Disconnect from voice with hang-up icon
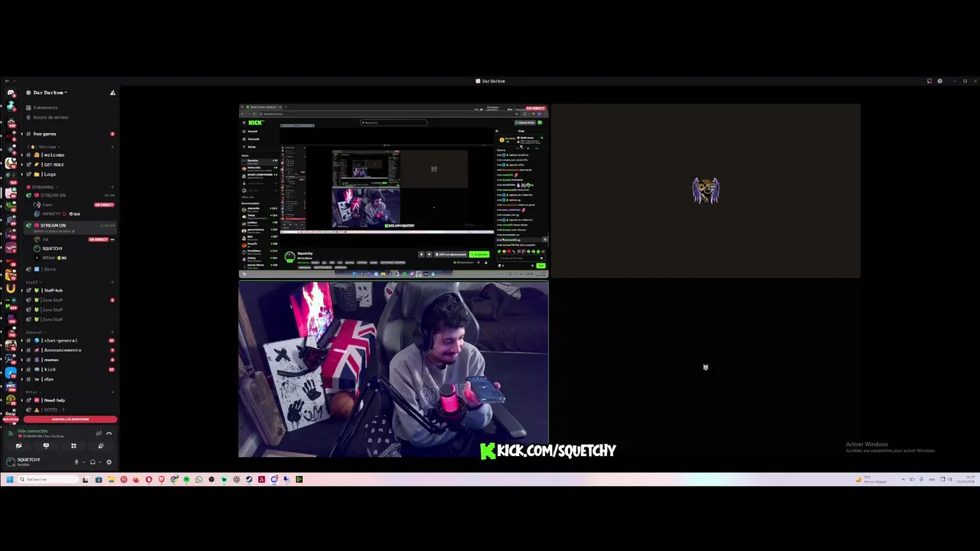Screen dimensions: 980x551 pos(109,433)
